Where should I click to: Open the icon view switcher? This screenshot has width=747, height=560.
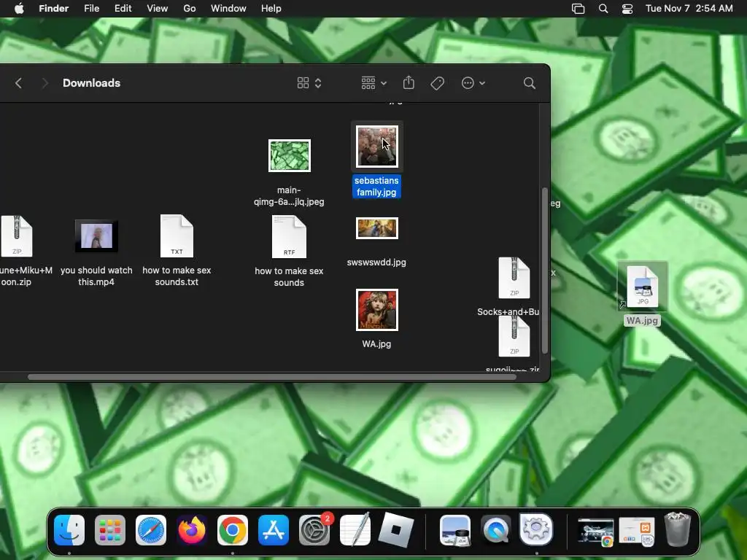click(309, 83)
